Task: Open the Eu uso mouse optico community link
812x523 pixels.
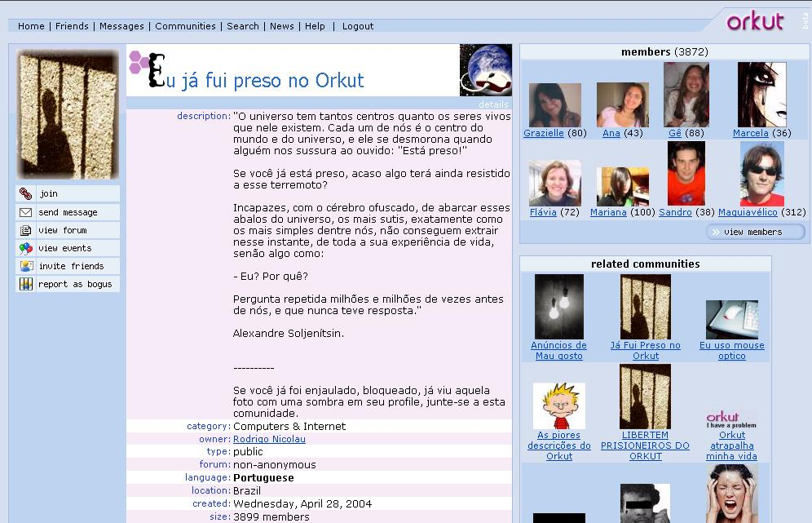Action: (x=731, y=350)
